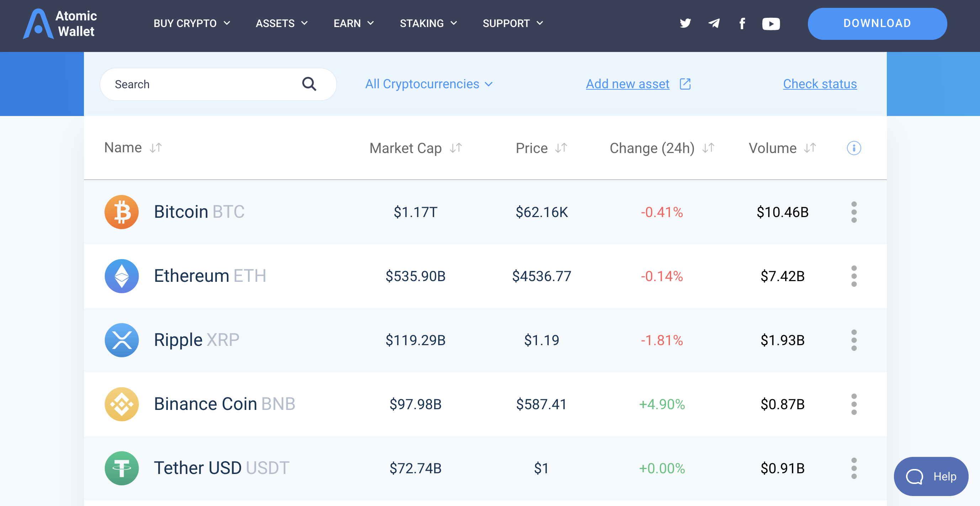Screen dimensions: 980x506
Task: Open the Check status link
Action: 820,84
